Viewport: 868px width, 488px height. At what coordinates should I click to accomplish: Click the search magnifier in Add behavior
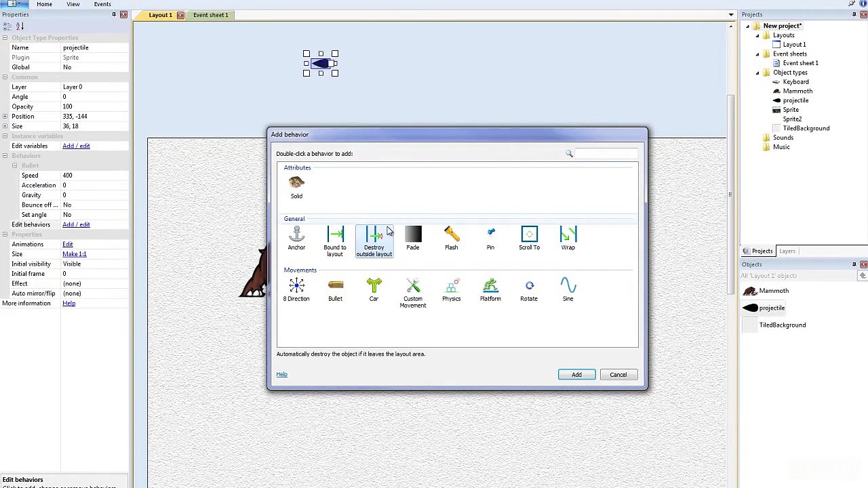click(570, 154)
